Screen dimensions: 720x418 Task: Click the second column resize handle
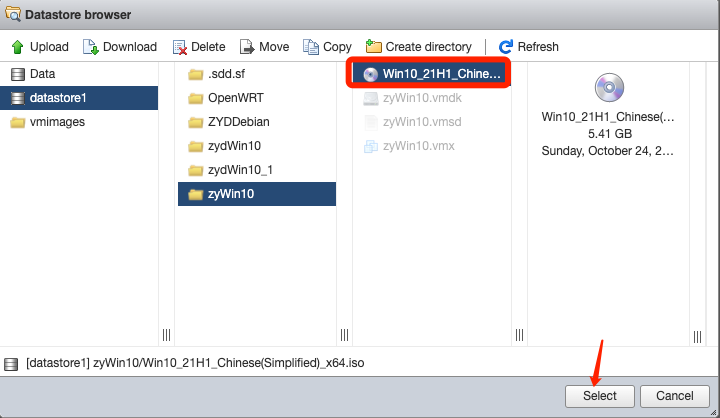click(x=344, y=335)
